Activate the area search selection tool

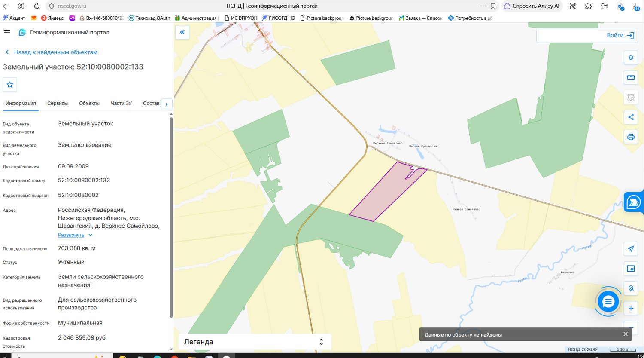631,97
